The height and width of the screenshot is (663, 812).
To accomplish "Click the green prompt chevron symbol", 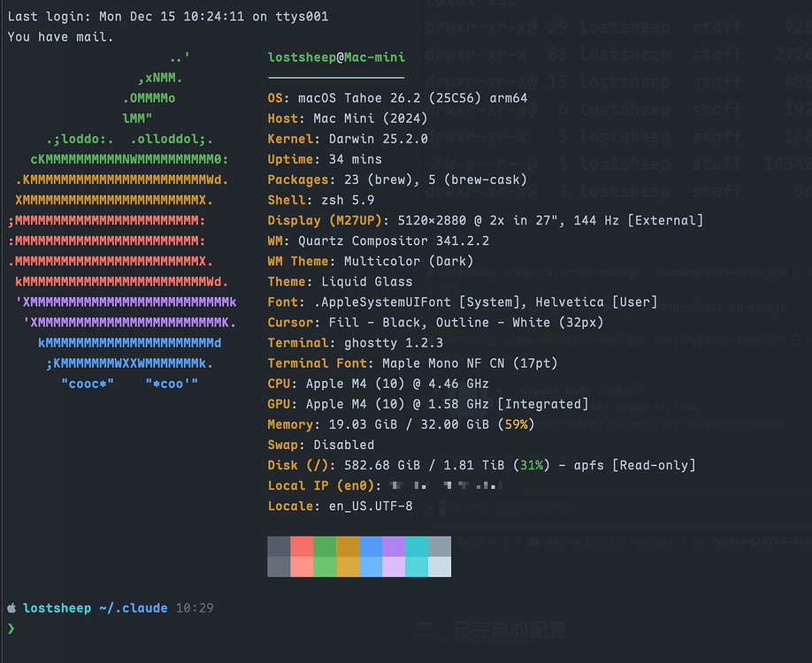I will 11,629.
